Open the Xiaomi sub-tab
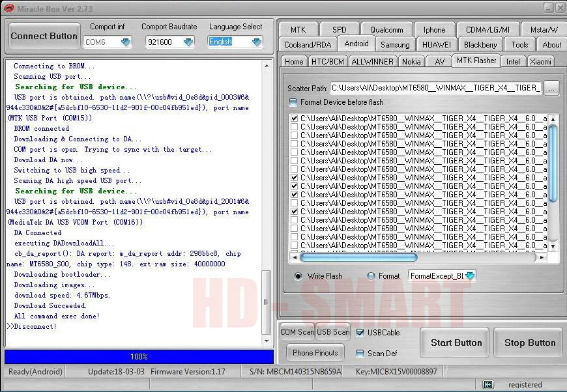Image resolution: width=567 pixels, height=392 pixels. (x=540, y=62)
